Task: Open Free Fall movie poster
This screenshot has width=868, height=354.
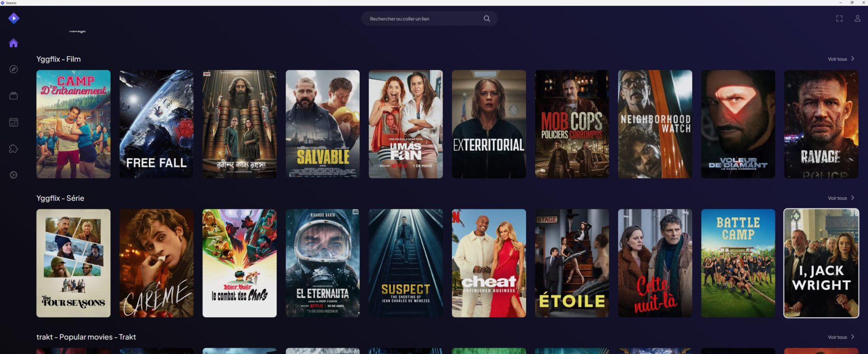Action: pyautogui.click(x=156, y=124)
